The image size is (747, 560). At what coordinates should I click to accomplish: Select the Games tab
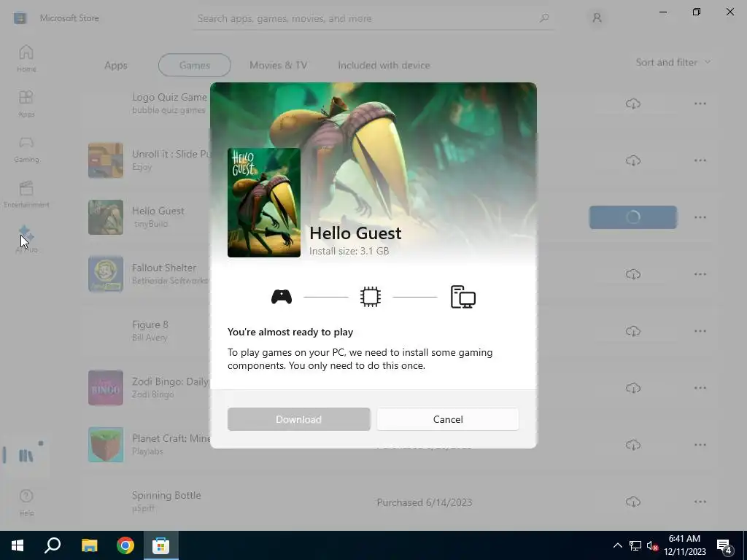[x=194, y=65]
